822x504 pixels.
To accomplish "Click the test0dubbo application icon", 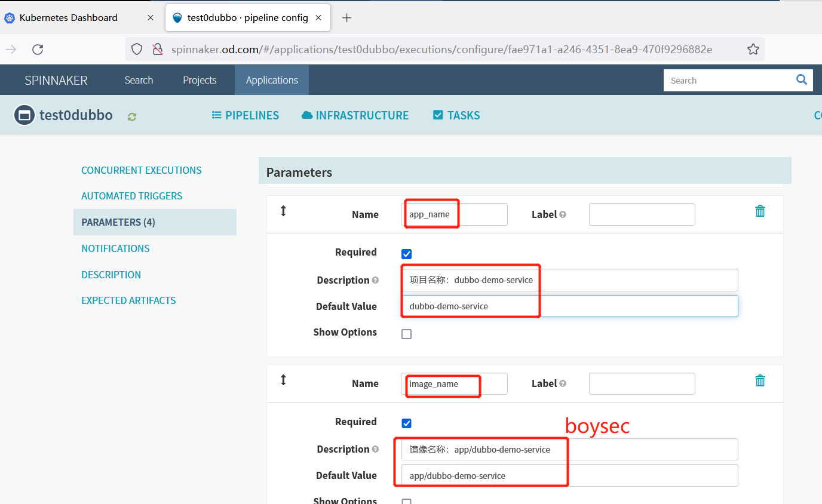I will pyautogui.click(x=24, y=115).
